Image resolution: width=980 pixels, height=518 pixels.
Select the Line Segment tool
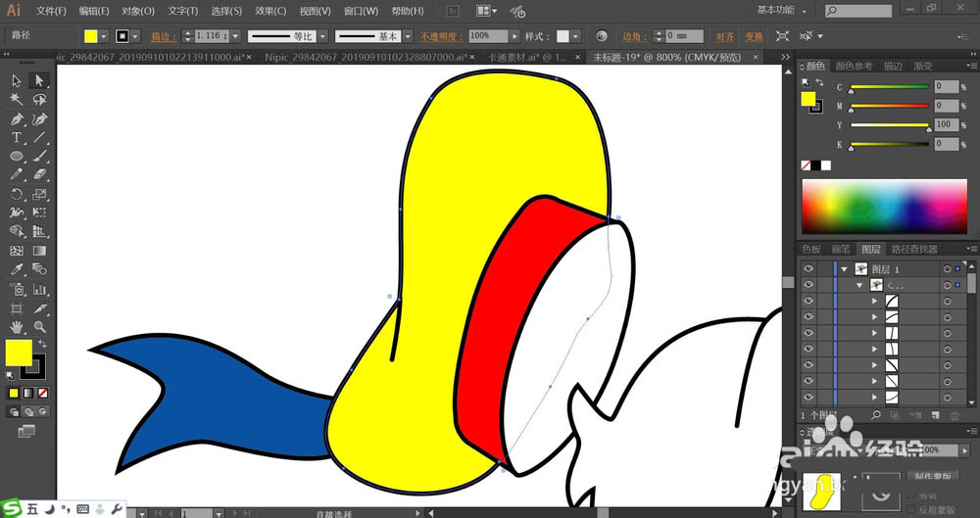coord(39,137)
